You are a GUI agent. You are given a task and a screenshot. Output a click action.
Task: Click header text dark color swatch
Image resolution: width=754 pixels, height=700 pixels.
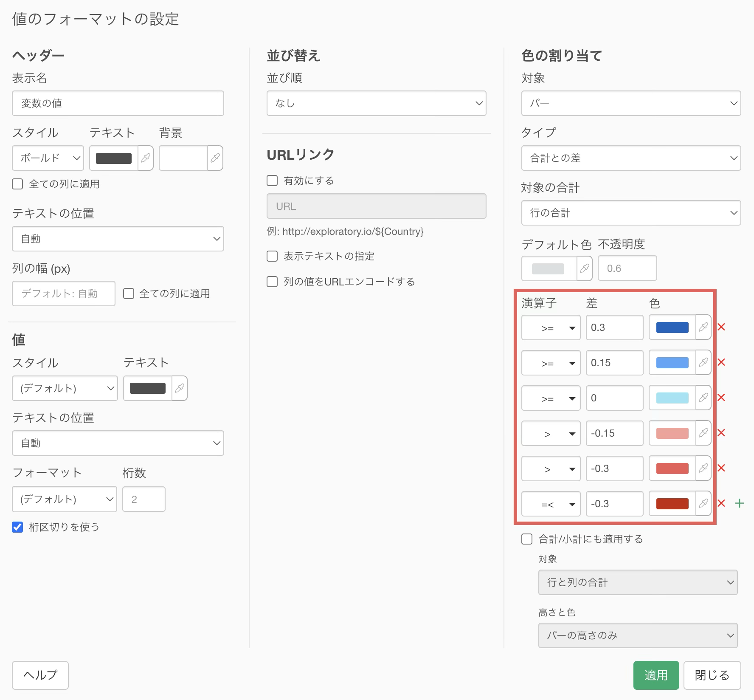114,158
